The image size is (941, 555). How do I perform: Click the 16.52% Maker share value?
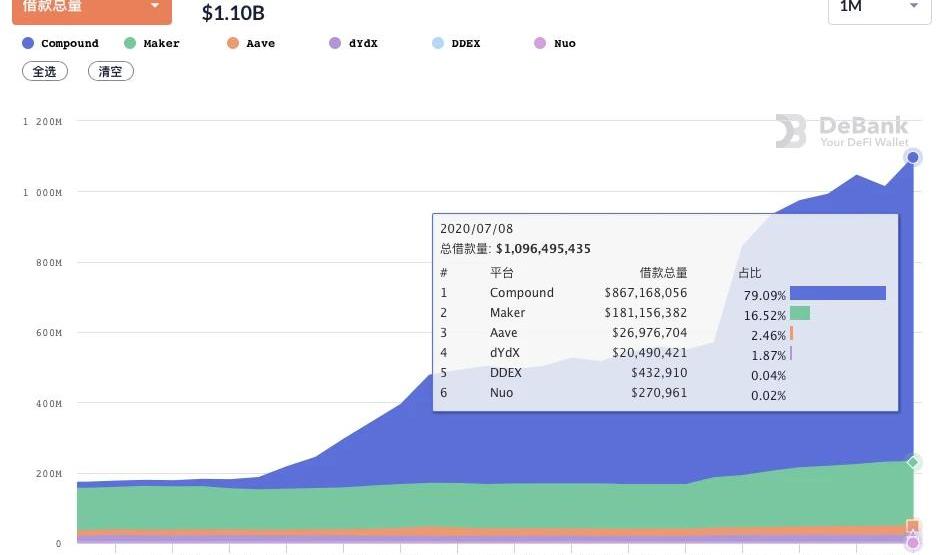765,315
